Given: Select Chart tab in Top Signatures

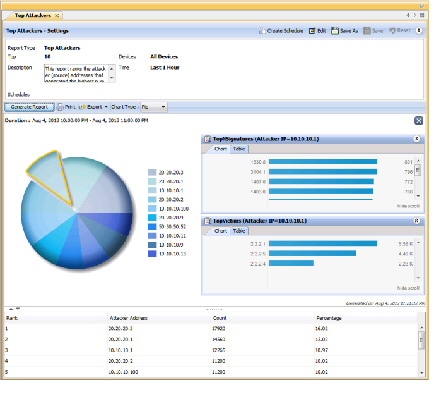Looking at the screenshot, I should pos(220,149).
